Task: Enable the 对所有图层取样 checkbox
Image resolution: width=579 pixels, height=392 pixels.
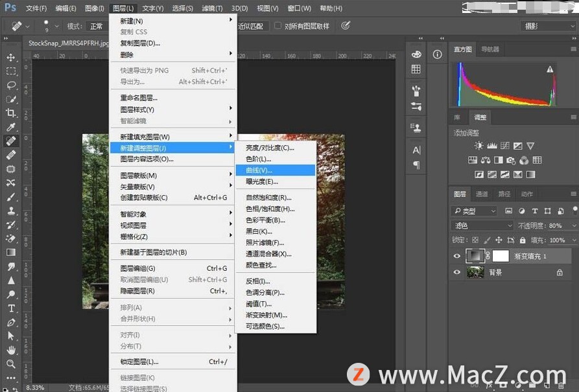Action: click(278, 26)
